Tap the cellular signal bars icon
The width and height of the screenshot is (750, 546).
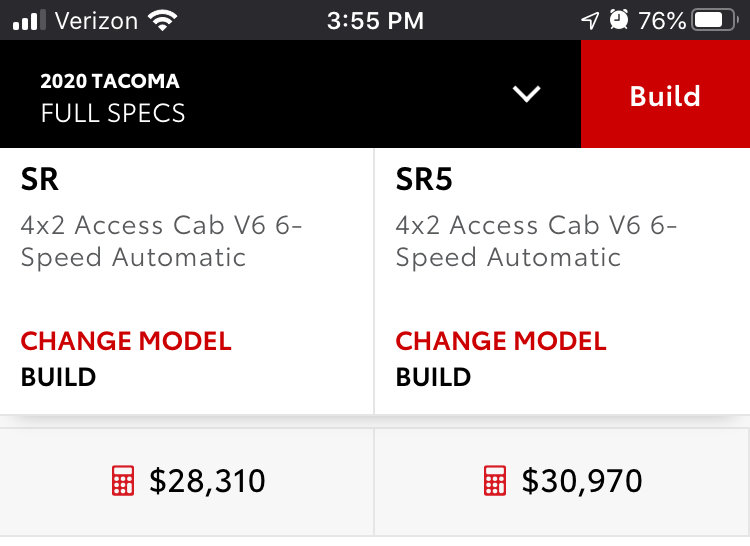(x=29, y=20)
